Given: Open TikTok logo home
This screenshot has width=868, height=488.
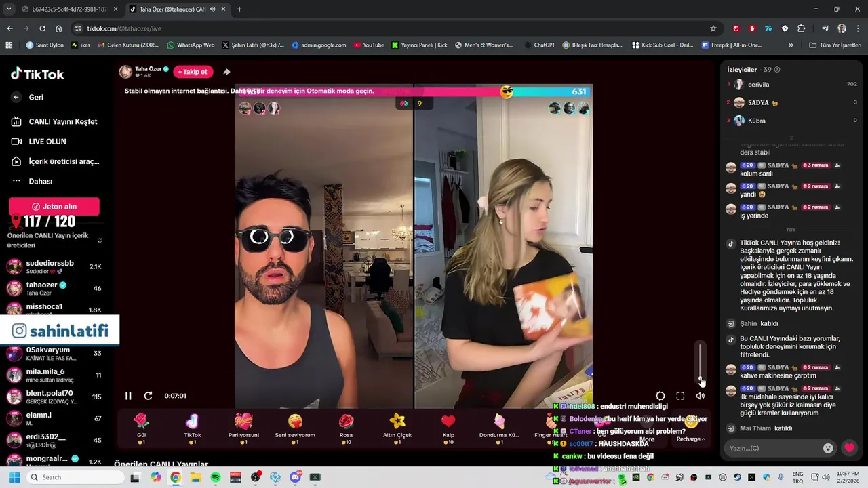Looking at the screenshot, I should point(38,75).
